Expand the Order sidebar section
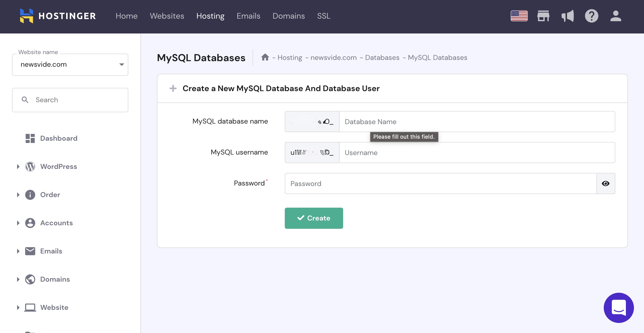 click(x=18, y=195)
